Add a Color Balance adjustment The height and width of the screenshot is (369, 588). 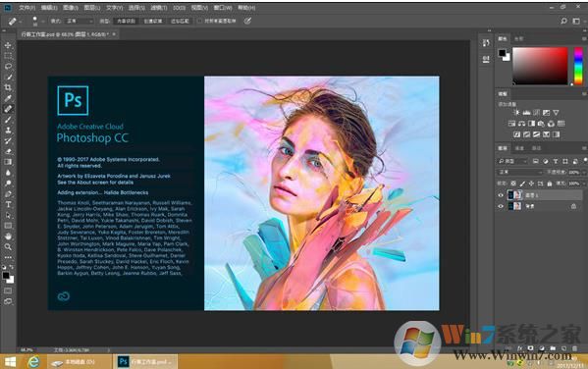[521, 124]
